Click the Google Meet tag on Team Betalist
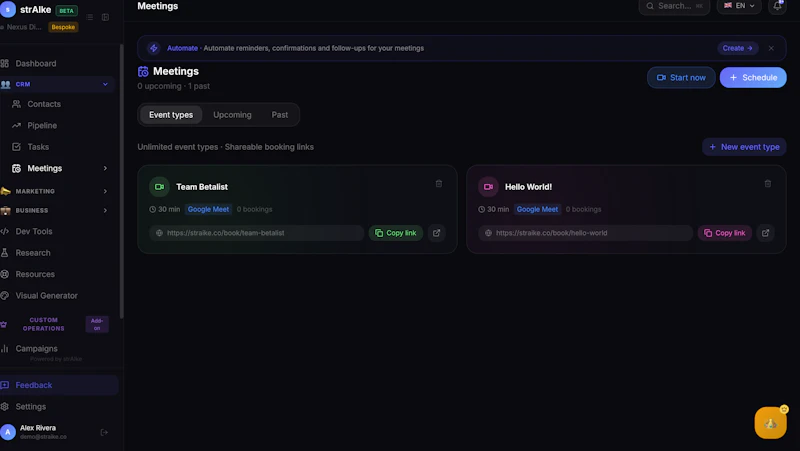This screenshot has width=800, height=451. 208,209
